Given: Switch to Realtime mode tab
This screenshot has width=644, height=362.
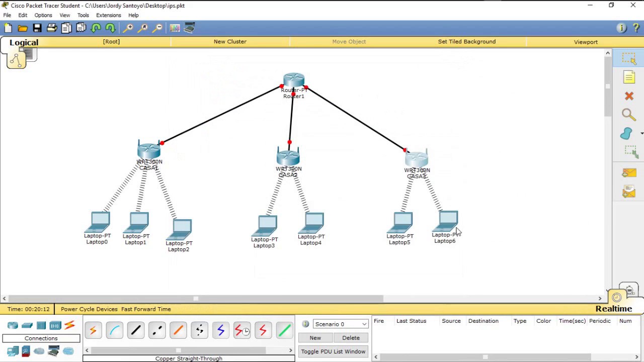Looking at the screenshot, I should click(614, 309).
